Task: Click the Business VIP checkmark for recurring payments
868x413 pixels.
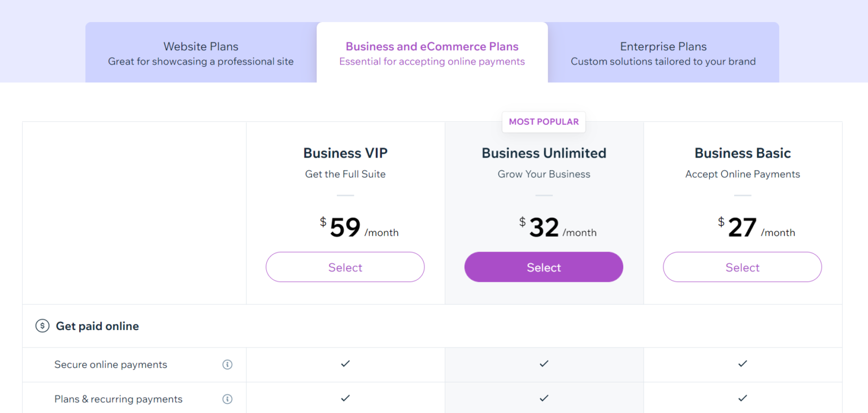Action: coord(345,398)
